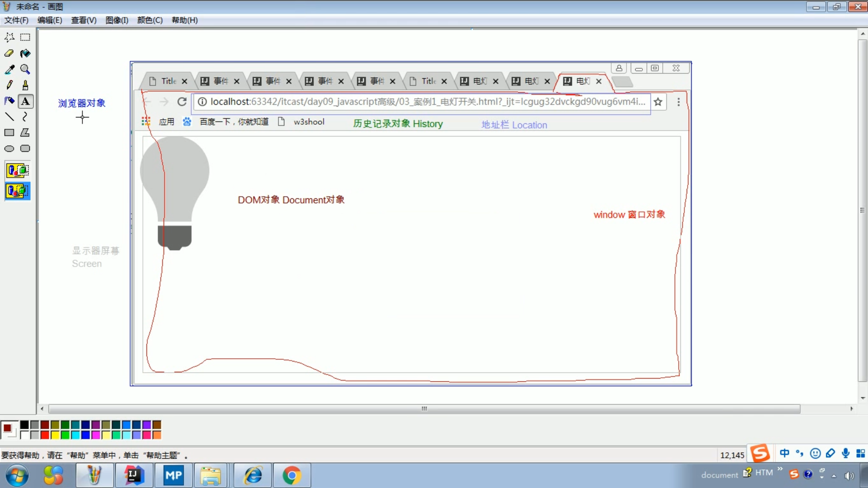
Task: Select the Eraser tool
Action: (x=9, y=53)
